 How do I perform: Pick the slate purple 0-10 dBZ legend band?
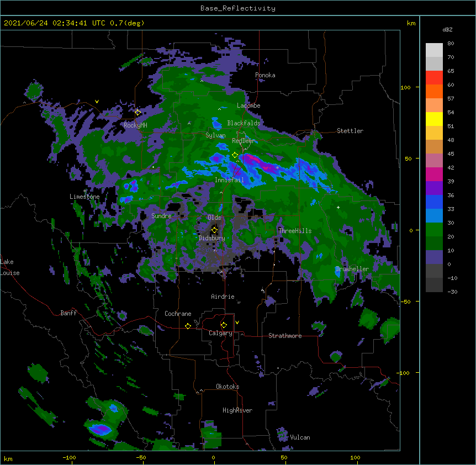pos(434,257)
